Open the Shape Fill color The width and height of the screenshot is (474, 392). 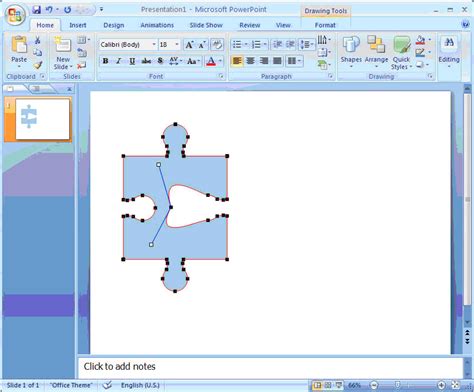[423, 40]
